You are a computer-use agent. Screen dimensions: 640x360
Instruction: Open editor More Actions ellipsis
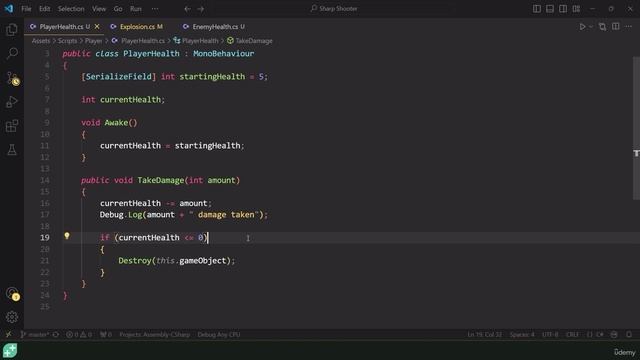(629, 27)
